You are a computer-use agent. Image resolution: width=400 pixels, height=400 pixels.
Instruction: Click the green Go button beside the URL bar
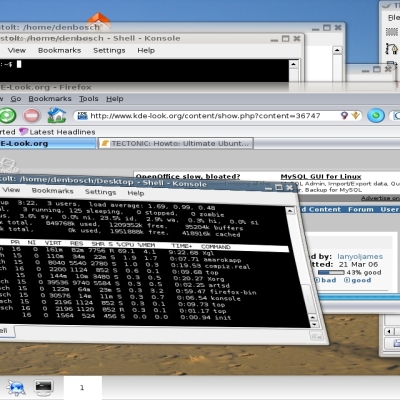376,116
